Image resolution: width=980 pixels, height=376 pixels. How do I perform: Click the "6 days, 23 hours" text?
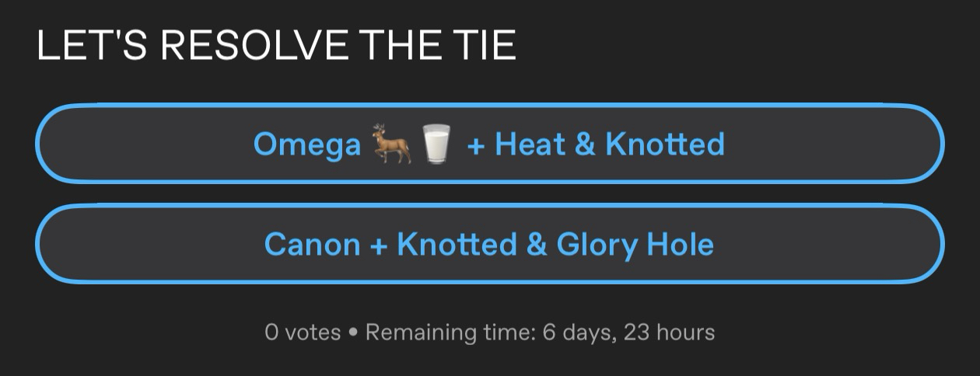628,332
